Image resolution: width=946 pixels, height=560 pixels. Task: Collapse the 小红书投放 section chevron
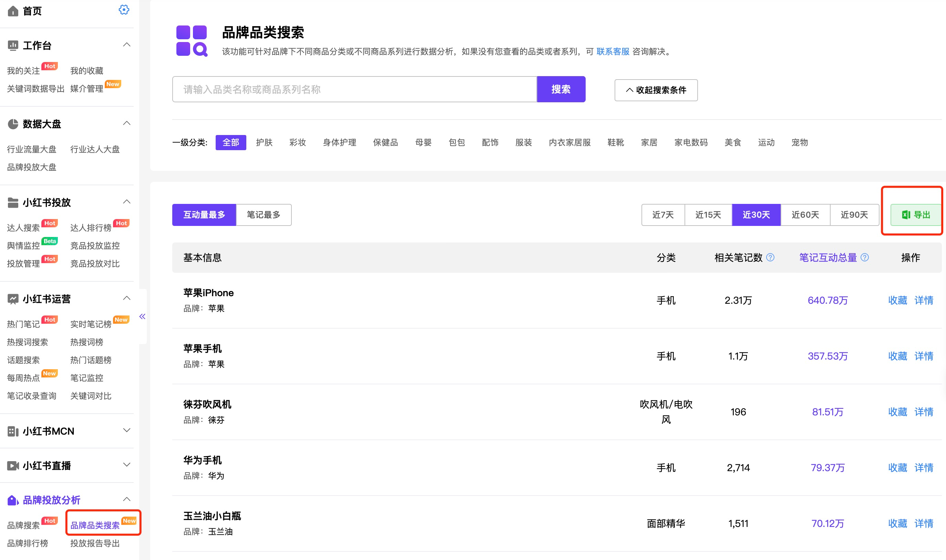127,202
